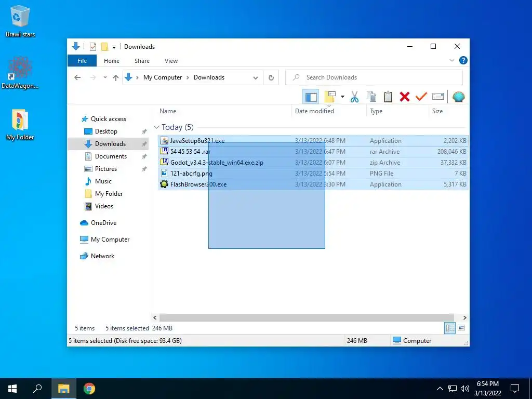Click the scrollbar right arrow
The image size is (532, 399).
[x=464, y=317]
